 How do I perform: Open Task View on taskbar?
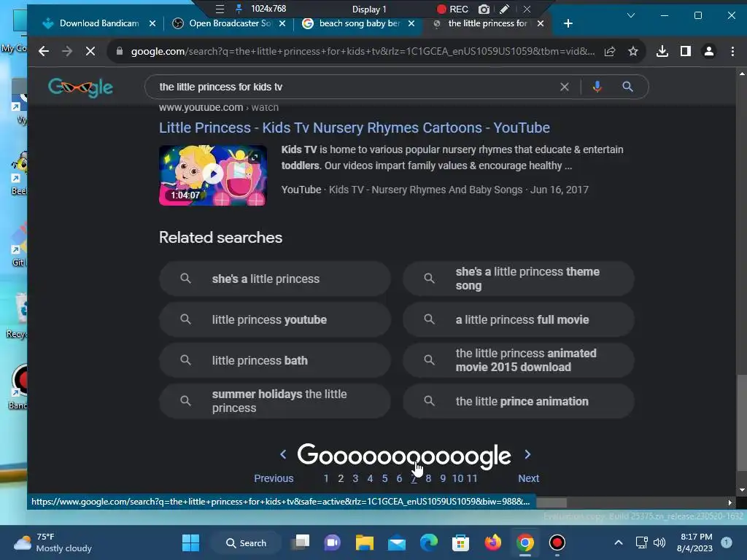coord(301,542)
